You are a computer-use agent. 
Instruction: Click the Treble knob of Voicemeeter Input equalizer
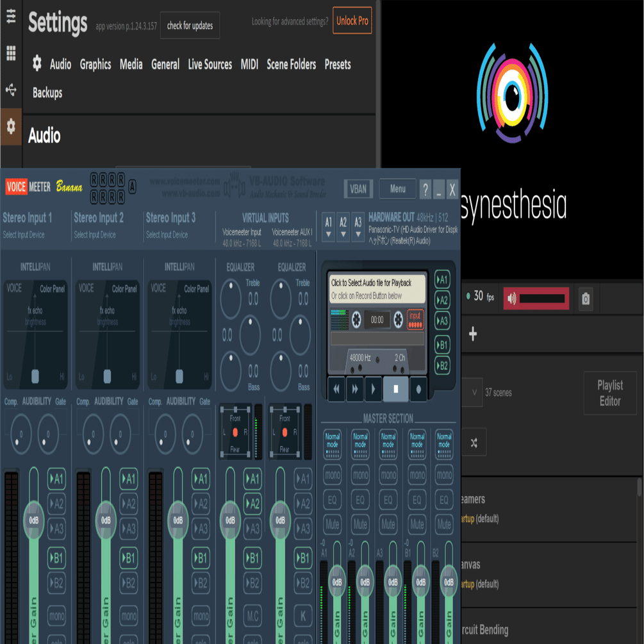(231, 299)
